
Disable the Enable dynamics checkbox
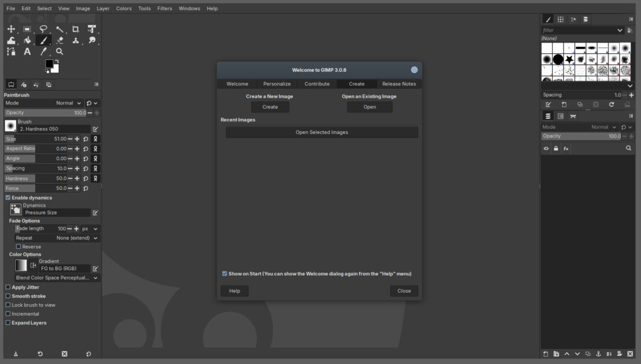8,198
